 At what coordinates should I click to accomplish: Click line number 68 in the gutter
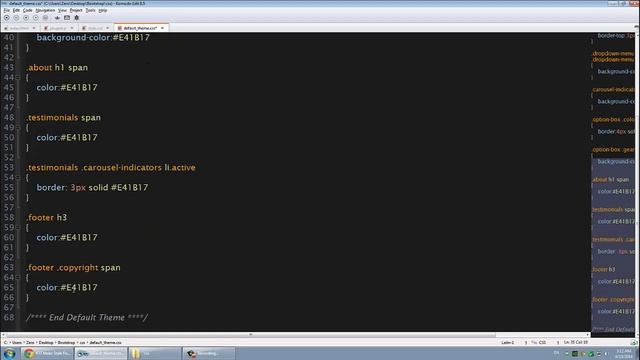(x=9, y=318)
